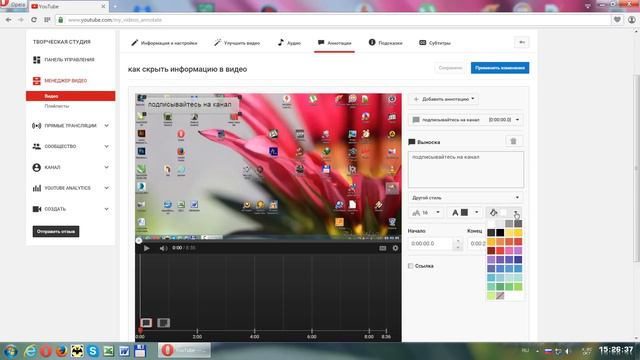640x360 pixels.
Task: Pick the black color swatch
Action: tap(500, 233)
